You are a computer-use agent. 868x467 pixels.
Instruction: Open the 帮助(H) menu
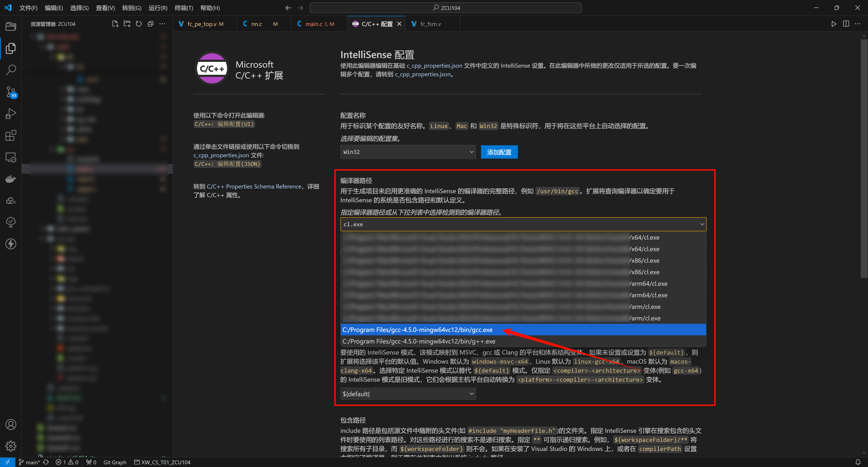click(x=210, y=8)
